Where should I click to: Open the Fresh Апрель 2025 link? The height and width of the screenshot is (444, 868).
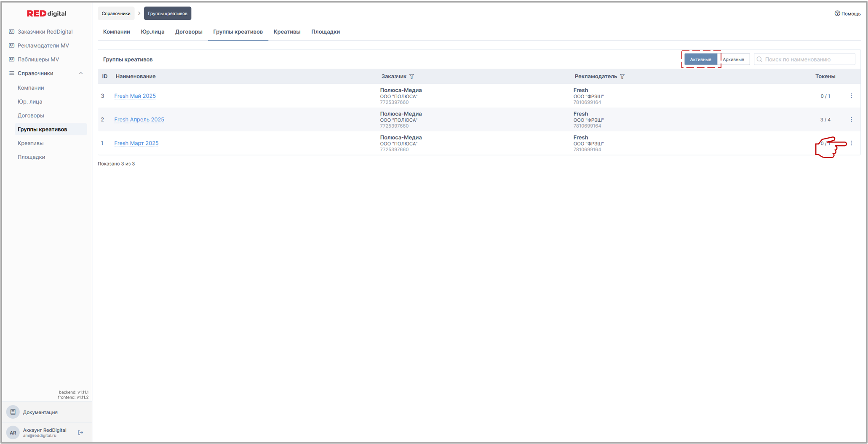pos(139,120)
